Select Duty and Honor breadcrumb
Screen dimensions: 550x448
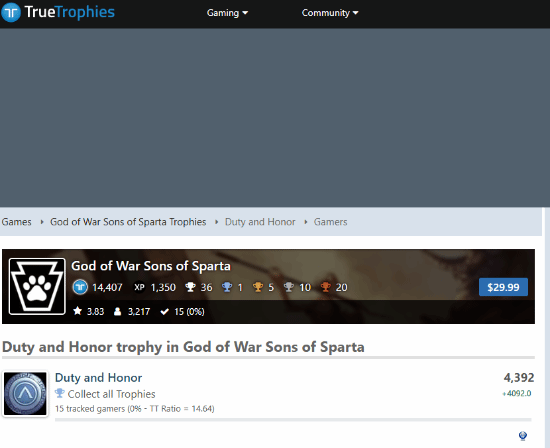(x=260, y=222)
